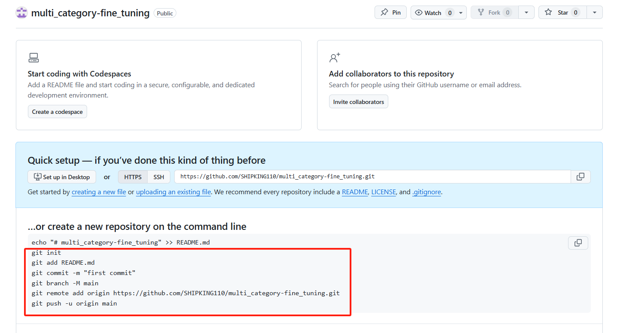Set up in Desktop
This screenshot has height=333, width=644.
click(62, 177)
